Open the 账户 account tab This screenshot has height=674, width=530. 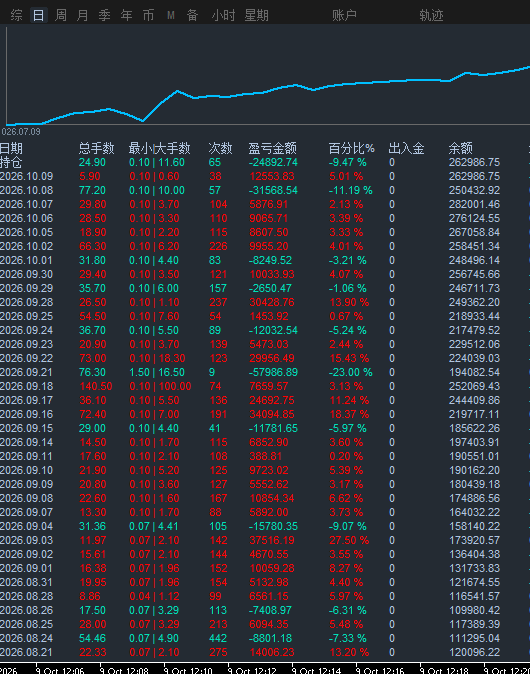pos(344,15)
